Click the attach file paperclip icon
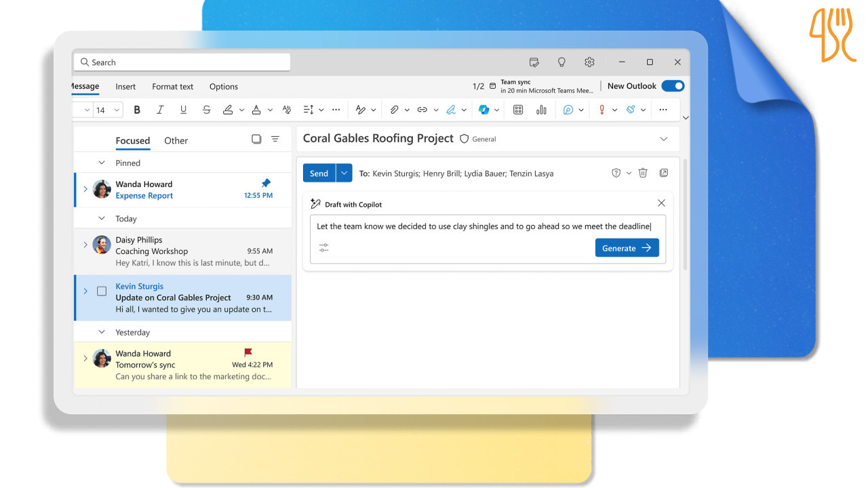868x488 pixels. [394, 110]
